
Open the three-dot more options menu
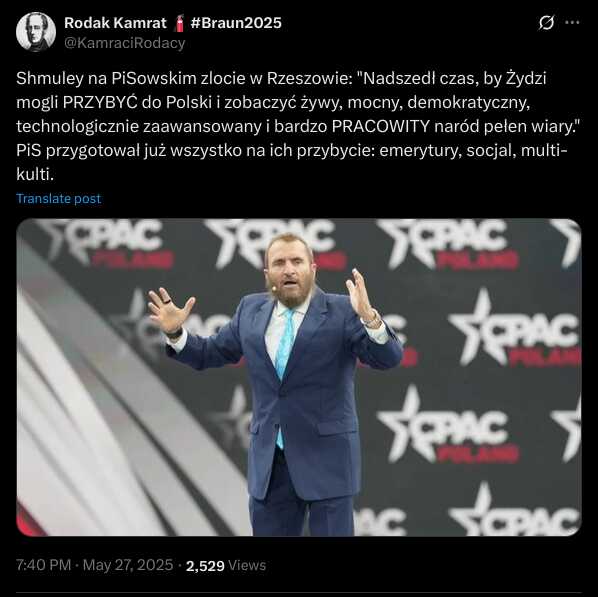(x=572, y=23)
